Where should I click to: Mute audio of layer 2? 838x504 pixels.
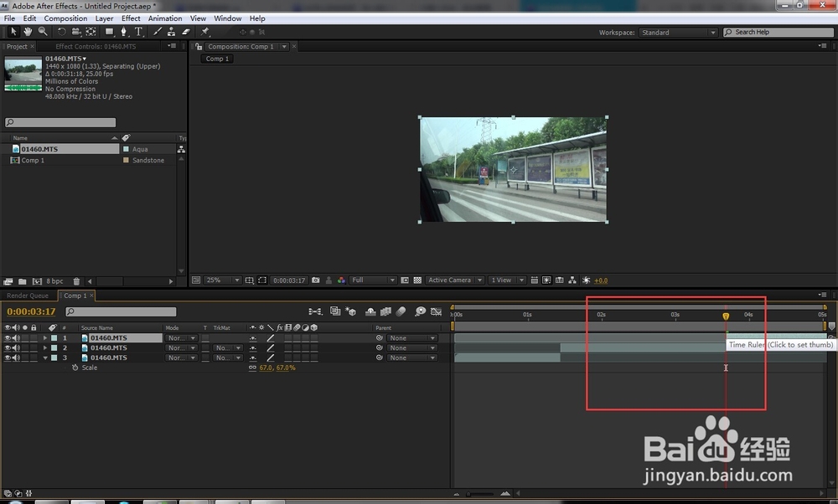(x=16, y=348)
